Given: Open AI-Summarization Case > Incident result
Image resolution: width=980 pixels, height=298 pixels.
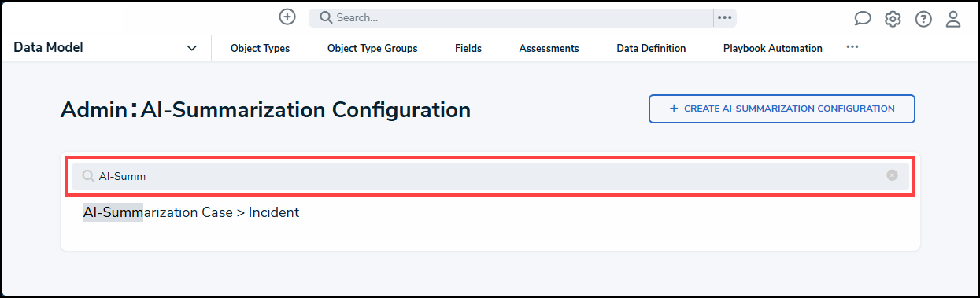Looking at the screenshot, I should click(191, 212).
